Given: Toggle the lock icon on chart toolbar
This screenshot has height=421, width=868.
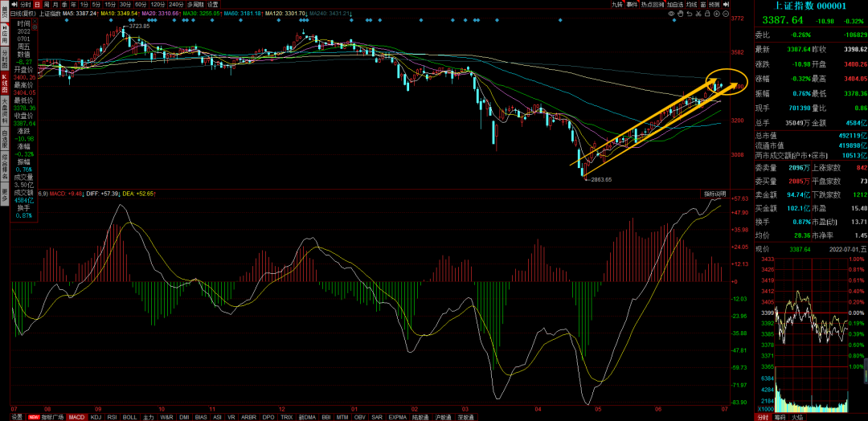Looking at the screenshot, I should (x=707, y=14).
